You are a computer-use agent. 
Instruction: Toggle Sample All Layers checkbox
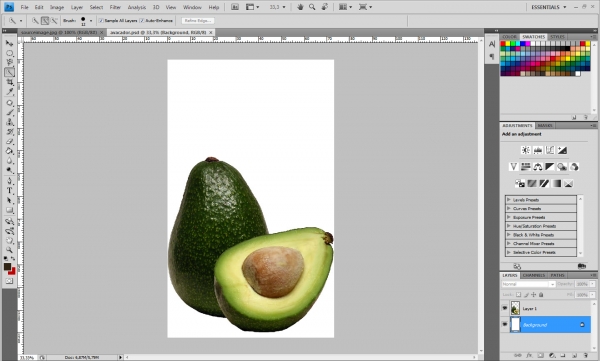pyautogui.click(x=101, y=21)
